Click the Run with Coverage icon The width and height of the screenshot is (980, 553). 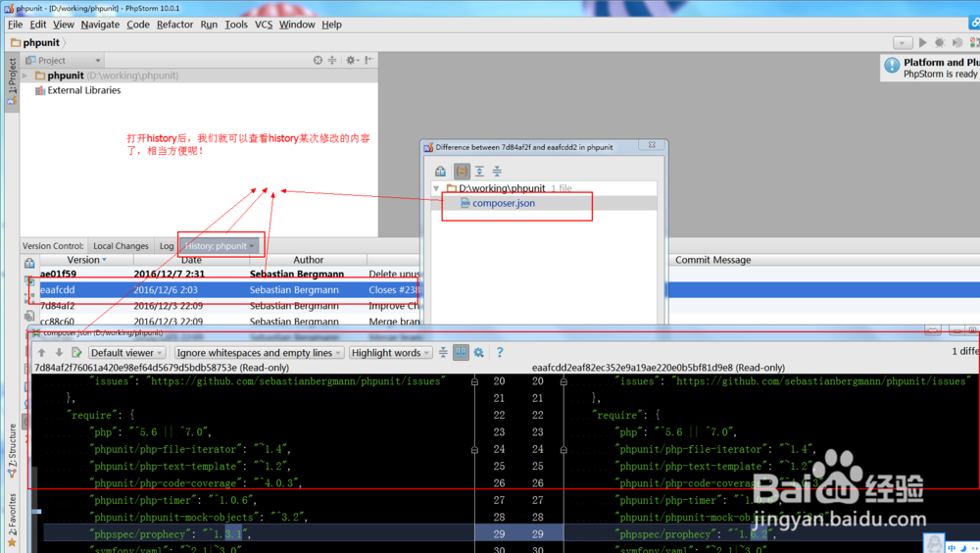tap(956, 42)
